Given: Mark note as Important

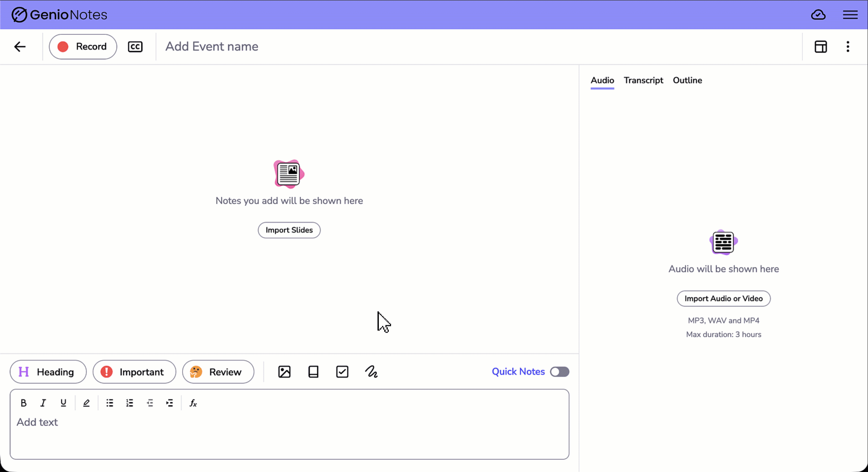Looking at the screenshot, I should pos(134,372).
